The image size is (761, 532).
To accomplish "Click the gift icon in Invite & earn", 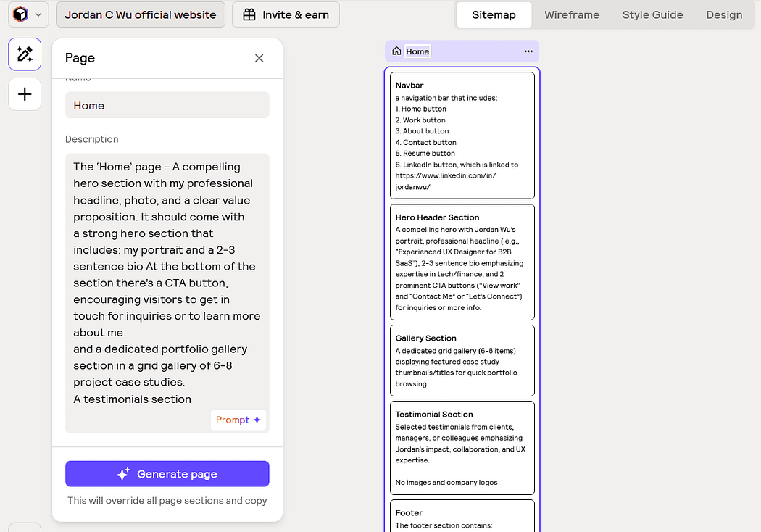I will click(x=249, y=15).
